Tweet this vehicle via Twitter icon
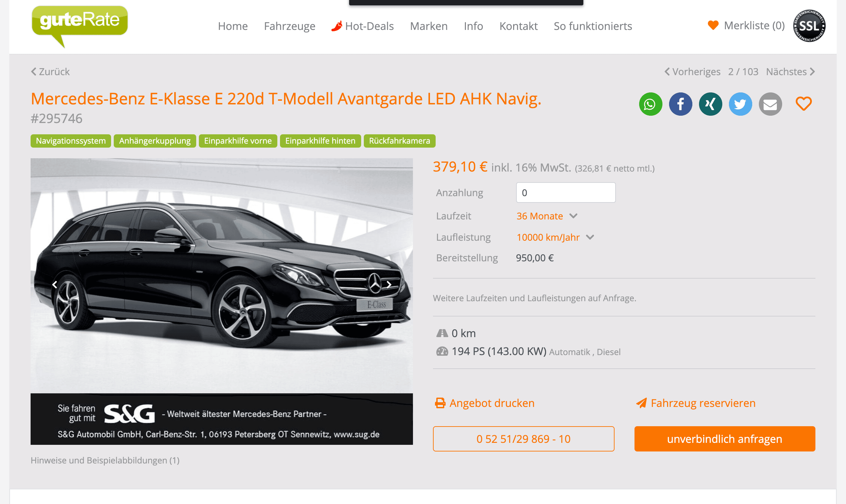The width and height of the screenshot is (846, 504). (740, 104)
